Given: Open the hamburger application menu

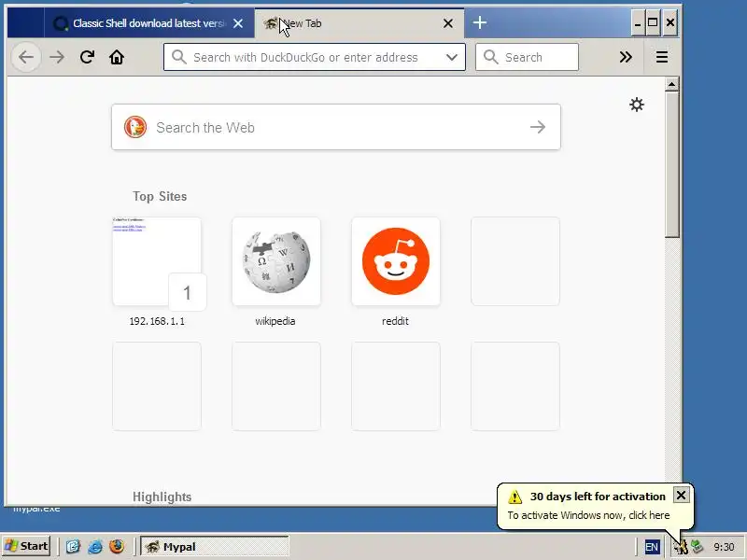Looking at the screenshot, I should (662, 57).
